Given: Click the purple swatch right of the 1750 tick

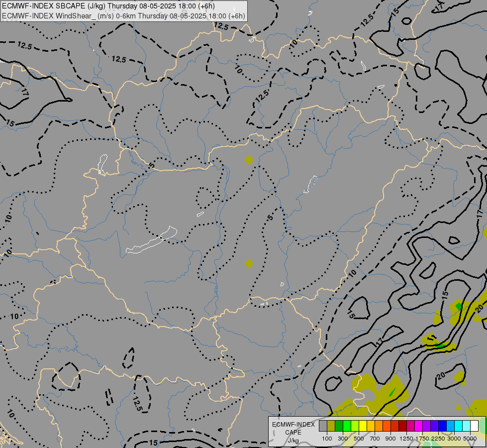Looking at the screenshot, I should [427, 426].
